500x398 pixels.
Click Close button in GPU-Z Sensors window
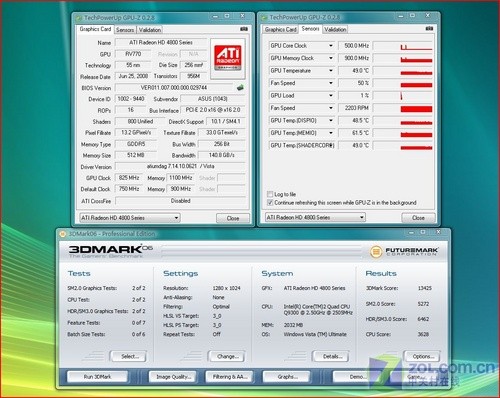pos(418,218)
